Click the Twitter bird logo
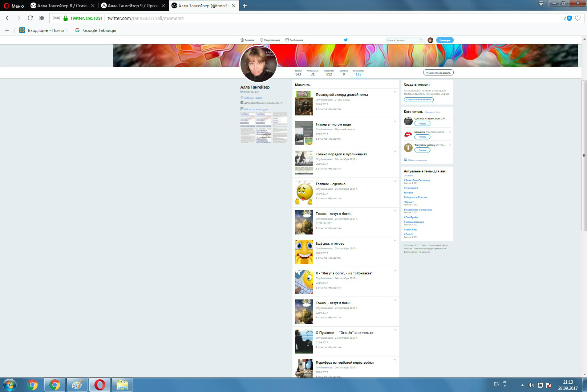This screenshot has height=392, width=587. (x=346, y=40)
